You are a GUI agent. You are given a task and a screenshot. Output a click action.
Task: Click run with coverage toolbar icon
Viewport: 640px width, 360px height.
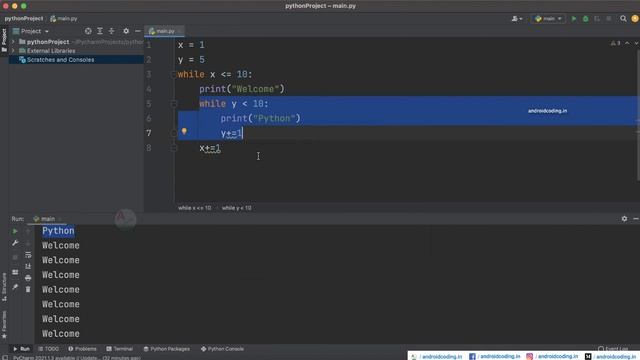tap(597, 19)
